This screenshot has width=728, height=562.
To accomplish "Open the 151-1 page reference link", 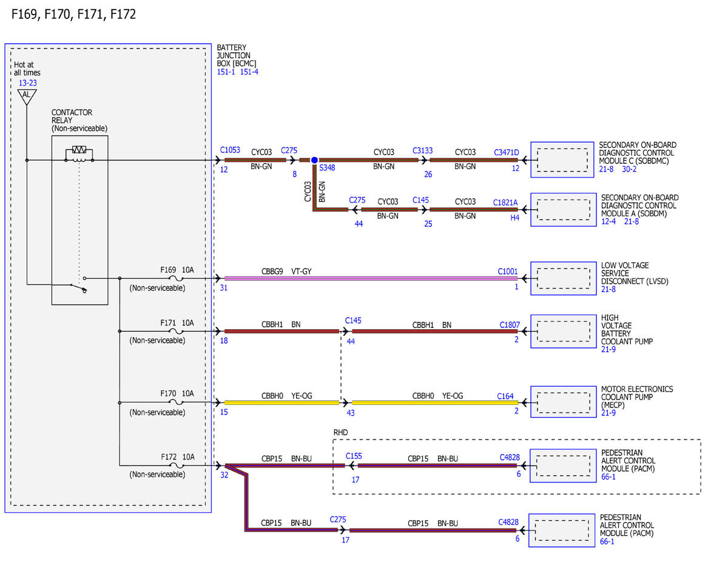I will coord(226,72).
